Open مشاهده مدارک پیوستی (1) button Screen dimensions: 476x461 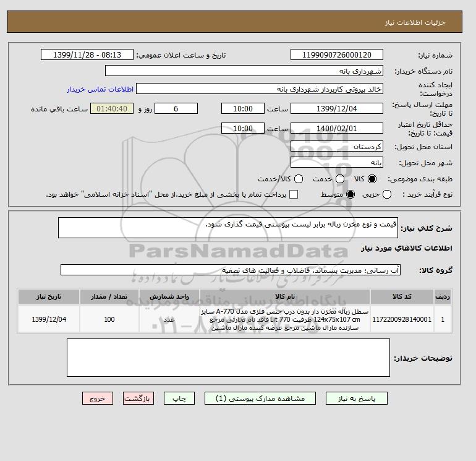tap(260, 399)
